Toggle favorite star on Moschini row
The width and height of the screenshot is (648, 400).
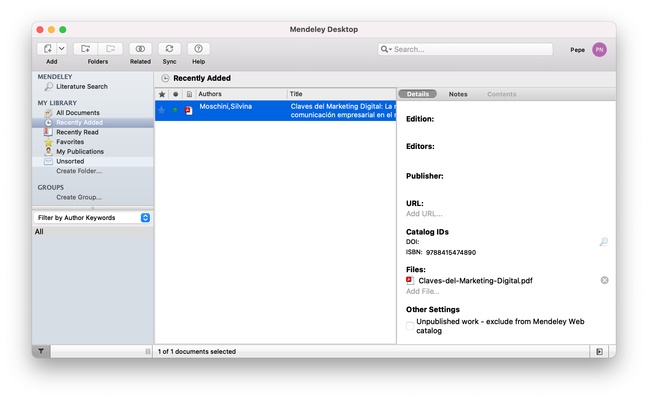click(x=162, y=110)
